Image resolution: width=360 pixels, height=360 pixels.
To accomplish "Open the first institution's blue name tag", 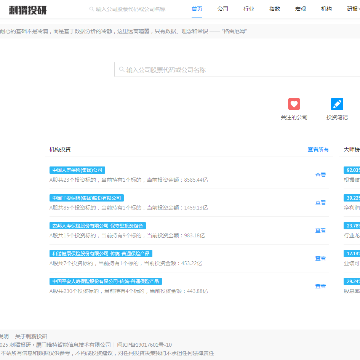I will (77, 170).
